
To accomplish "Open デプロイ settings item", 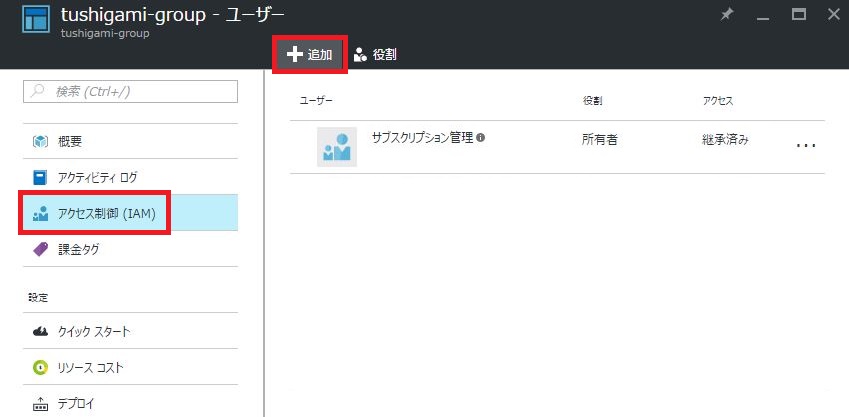I will (x=130, y=402).
